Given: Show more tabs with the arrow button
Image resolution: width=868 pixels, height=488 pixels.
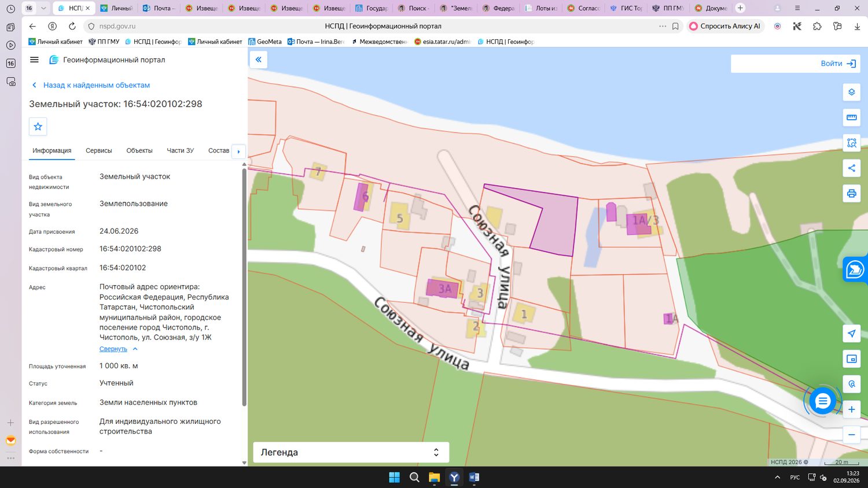Looking at the screenshot, I should (238, 151).
